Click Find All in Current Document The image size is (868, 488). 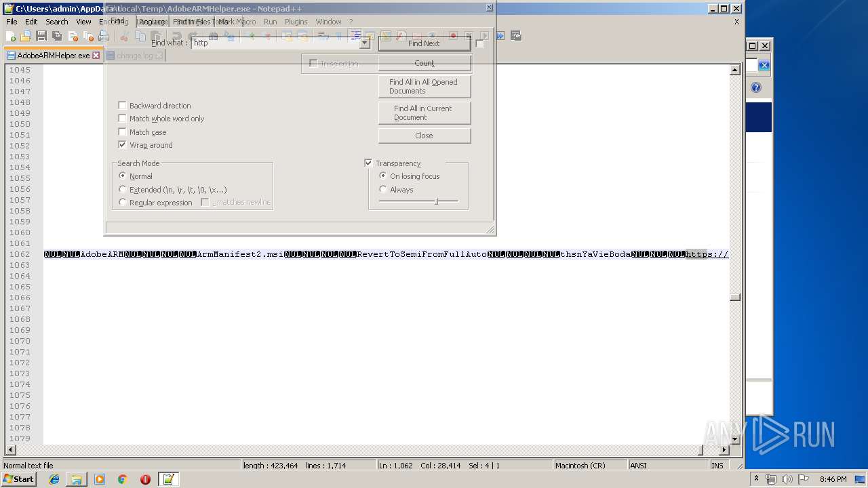pos(424,113)
